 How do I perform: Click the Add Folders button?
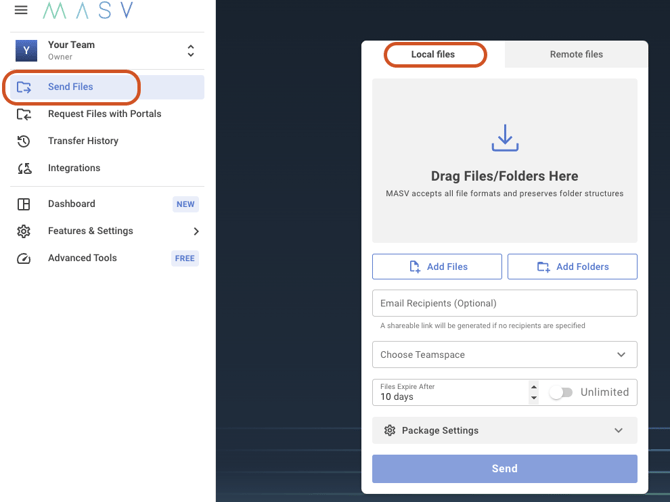pyautogui.click(x=572, y=267)
